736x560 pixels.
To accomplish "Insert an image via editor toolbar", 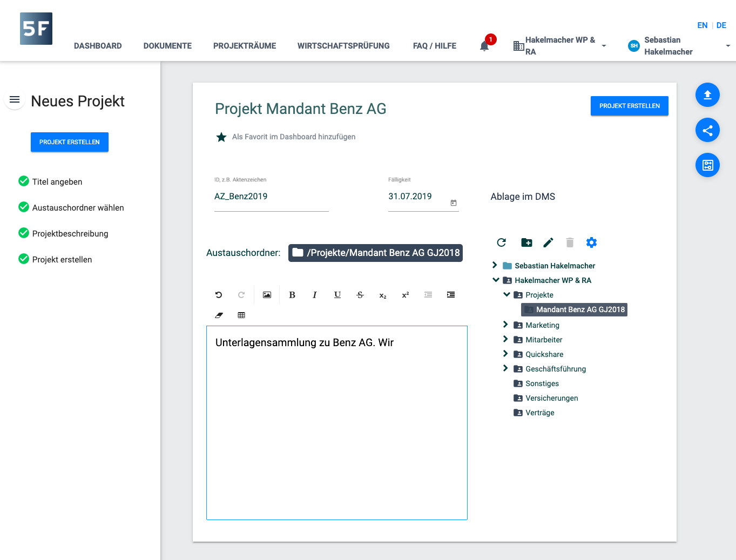I will coord(267,295).
